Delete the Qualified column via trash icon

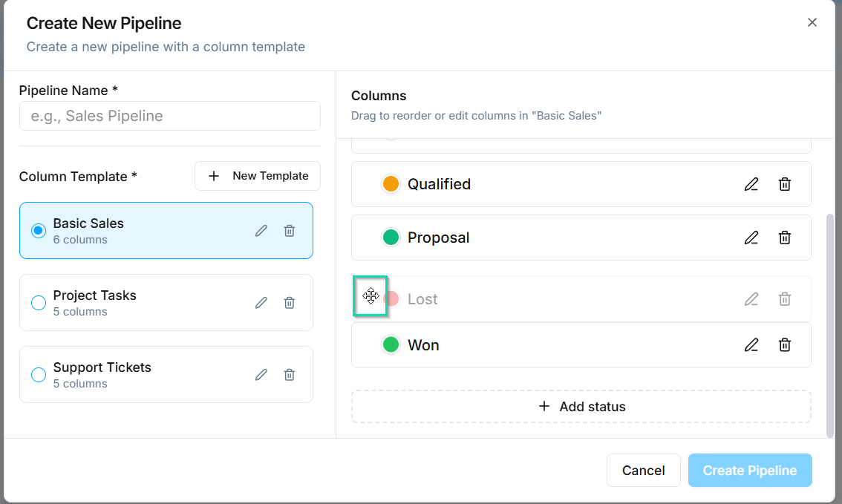tap(784, 184)
